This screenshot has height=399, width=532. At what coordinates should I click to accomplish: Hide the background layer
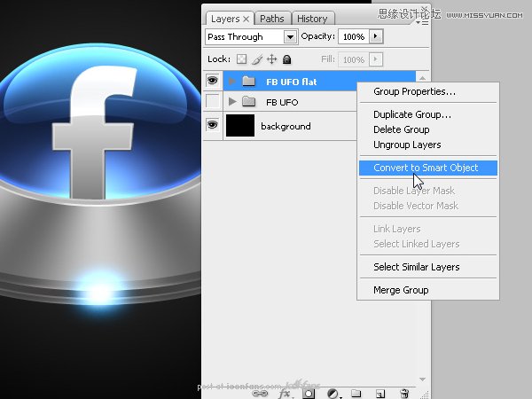click(x=213, y=126)
